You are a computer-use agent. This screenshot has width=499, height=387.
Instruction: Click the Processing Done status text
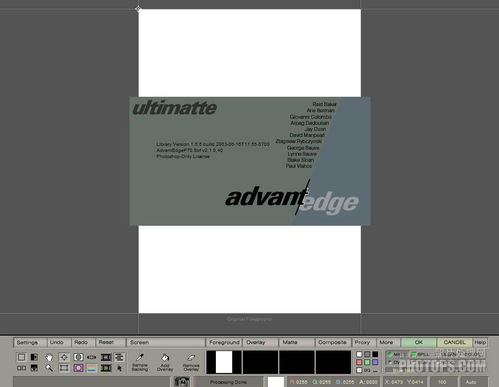[229, 382]
